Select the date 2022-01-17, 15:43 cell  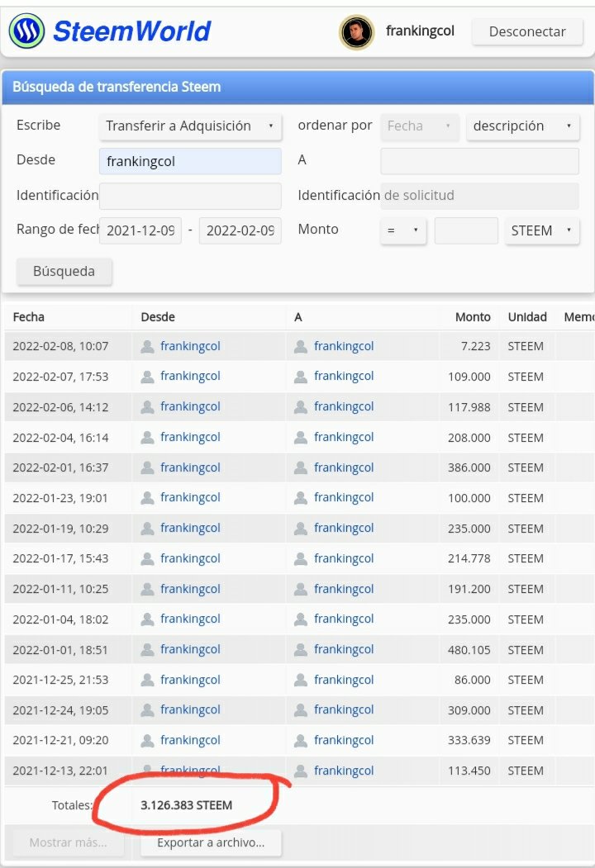60,558
